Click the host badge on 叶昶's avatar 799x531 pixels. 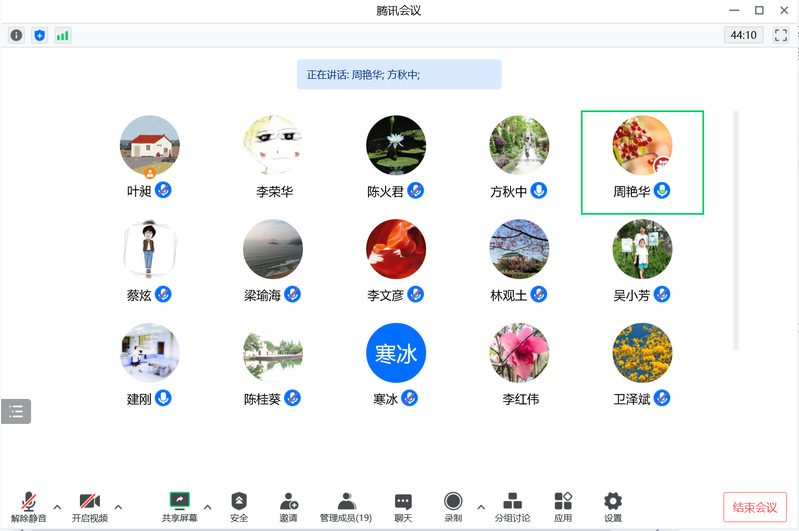tap(150, 173)
